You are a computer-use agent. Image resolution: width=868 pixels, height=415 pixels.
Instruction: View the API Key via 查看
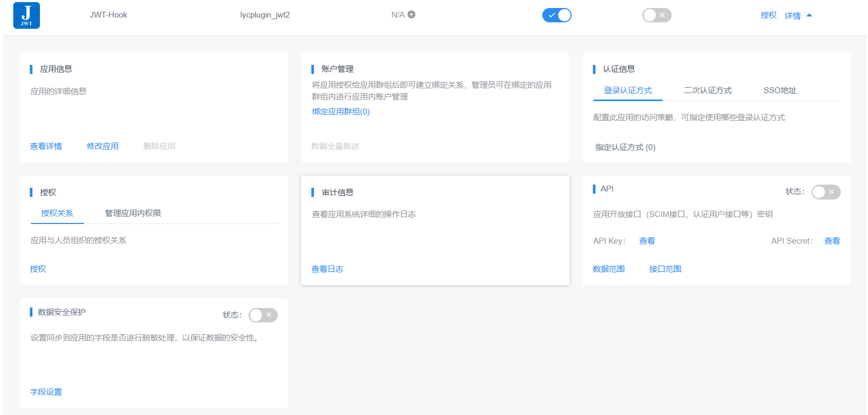click(x=647, y=241)
